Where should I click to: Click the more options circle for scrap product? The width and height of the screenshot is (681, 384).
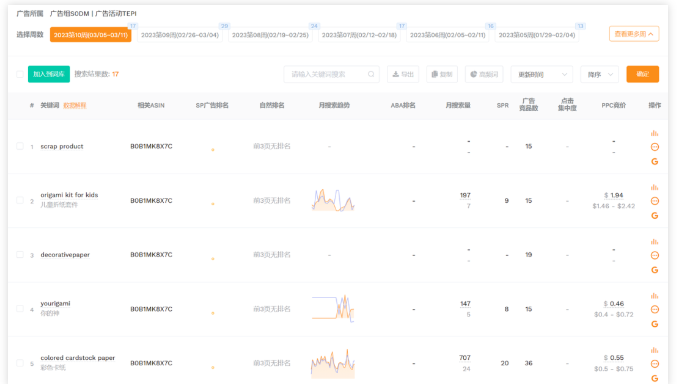pyautogui.click(x=655, y=147)
